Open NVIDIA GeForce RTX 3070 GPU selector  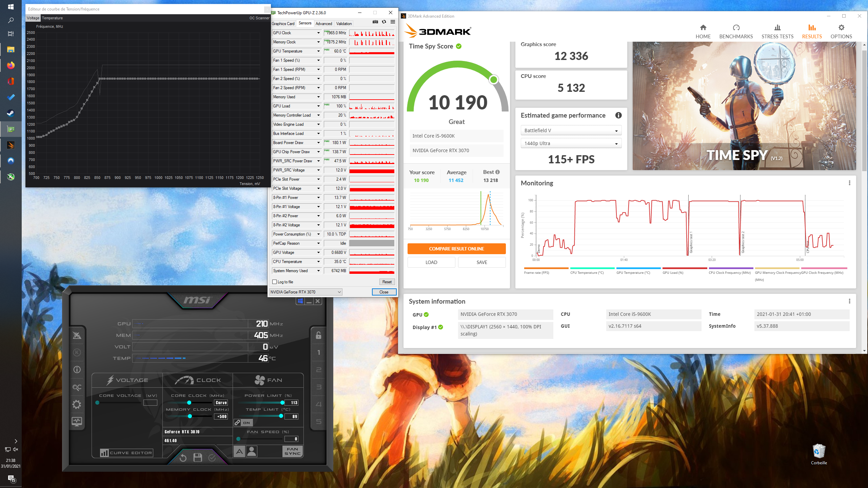coord(305,292)
